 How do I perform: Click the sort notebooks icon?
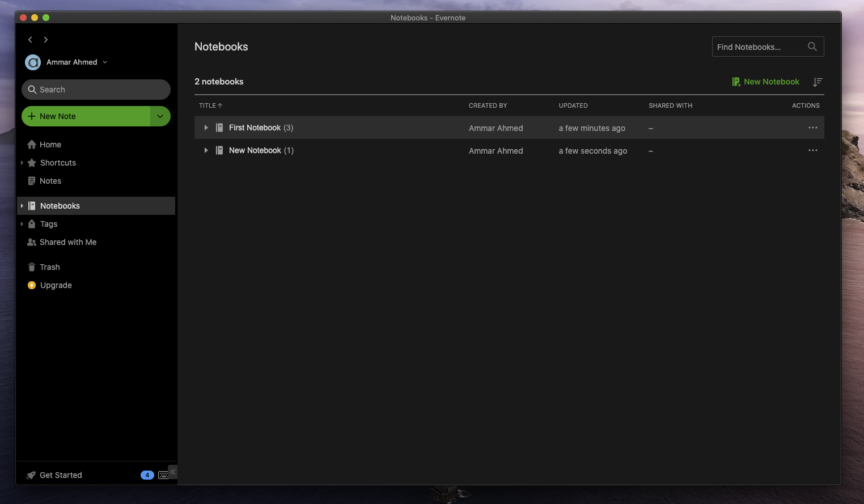tap(817, 82)
